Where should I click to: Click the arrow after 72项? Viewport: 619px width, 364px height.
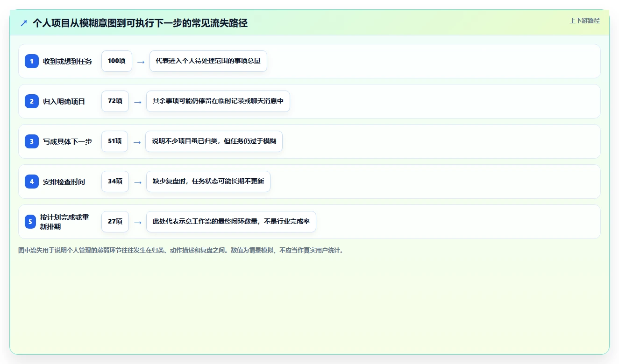137,102
